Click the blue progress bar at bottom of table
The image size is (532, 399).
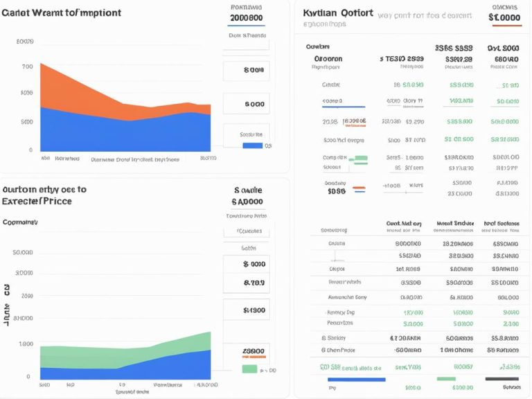click(x=355, y=379)
